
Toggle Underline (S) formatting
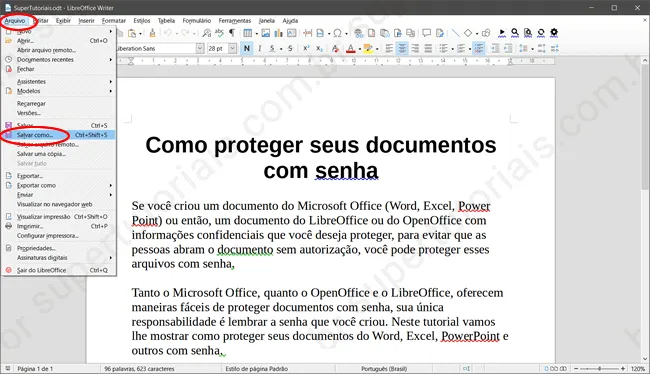(x=272, y=49)
